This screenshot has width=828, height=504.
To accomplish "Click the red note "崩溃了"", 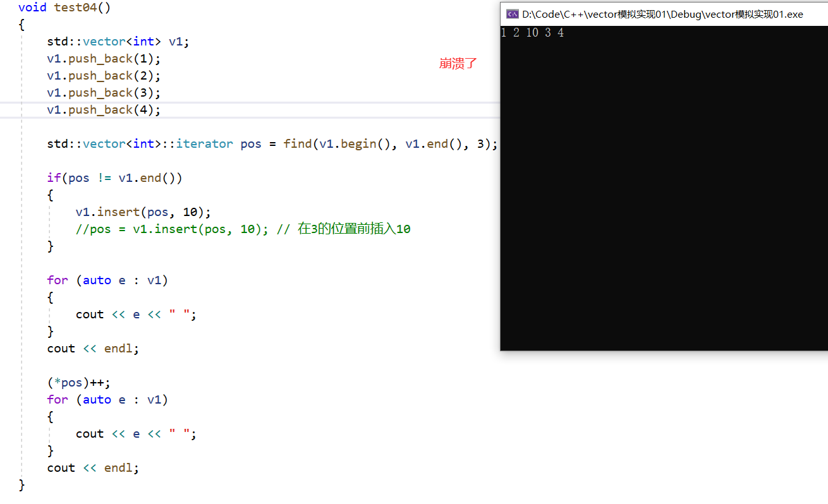I will point(458,63).
